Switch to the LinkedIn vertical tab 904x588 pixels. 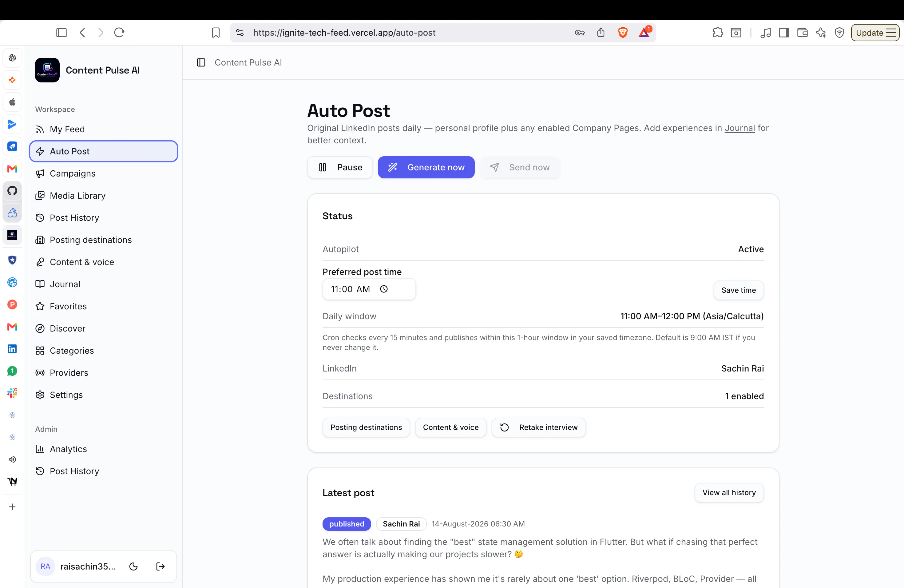(x=13, y=349)
